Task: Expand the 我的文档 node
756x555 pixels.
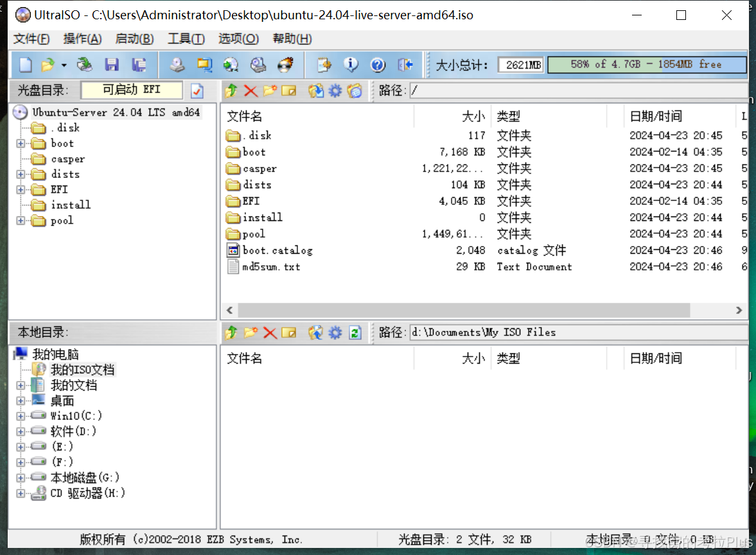Action: [21, 385]
